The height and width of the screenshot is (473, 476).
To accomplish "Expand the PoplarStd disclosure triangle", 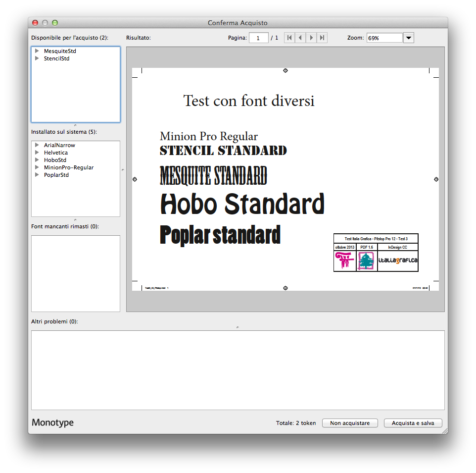I will [x=37, y=175].
